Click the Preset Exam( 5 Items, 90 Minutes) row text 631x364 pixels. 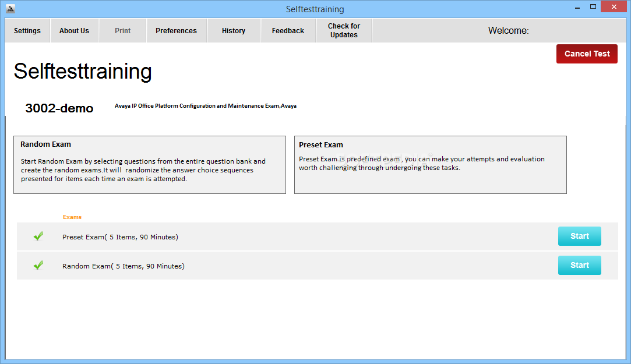121,237
